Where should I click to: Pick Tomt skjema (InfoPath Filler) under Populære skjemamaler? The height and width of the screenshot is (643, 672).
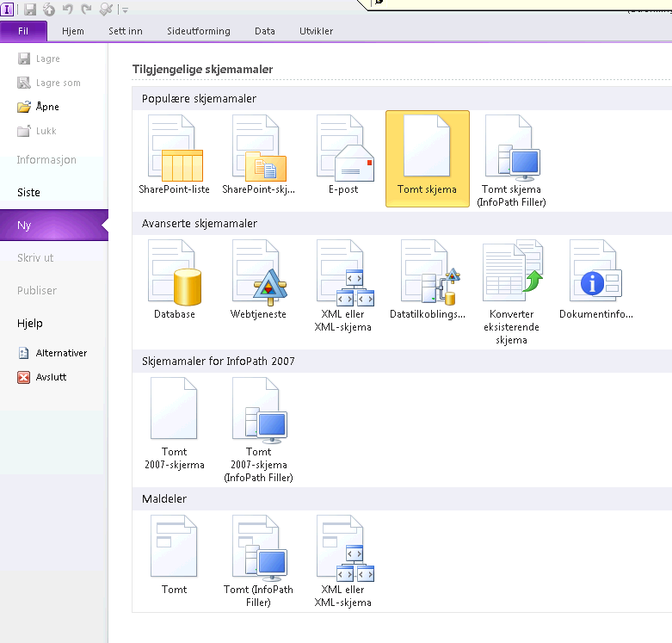(x=511, y=161)
